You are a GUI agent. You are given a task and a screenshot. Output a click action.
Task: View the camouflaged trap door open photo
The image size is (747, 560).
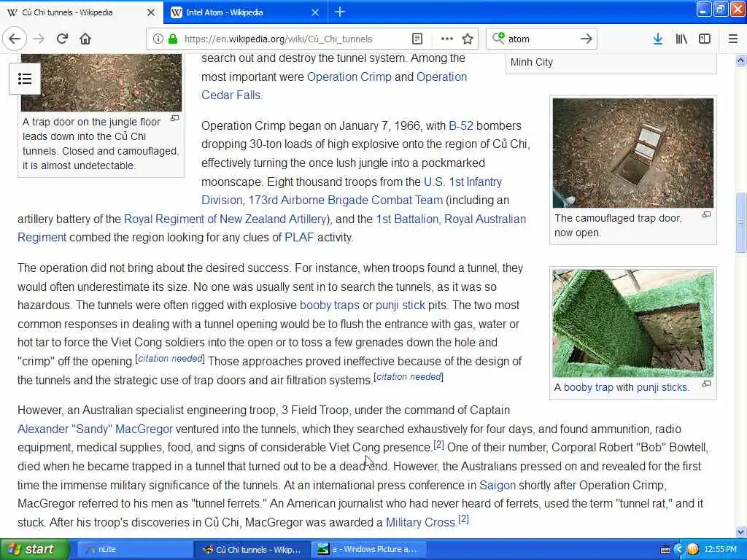coord(633,153)
